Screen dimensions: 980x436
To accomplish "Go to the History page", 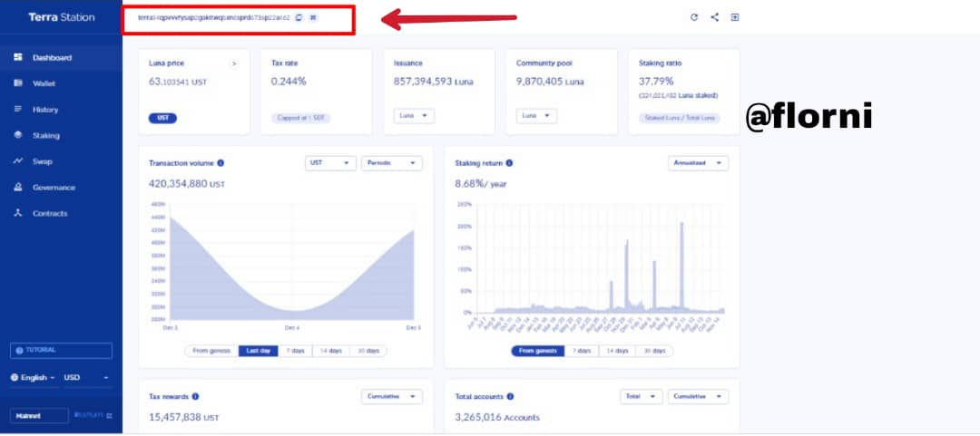I will pyautogui.click(x=62, y=110).
